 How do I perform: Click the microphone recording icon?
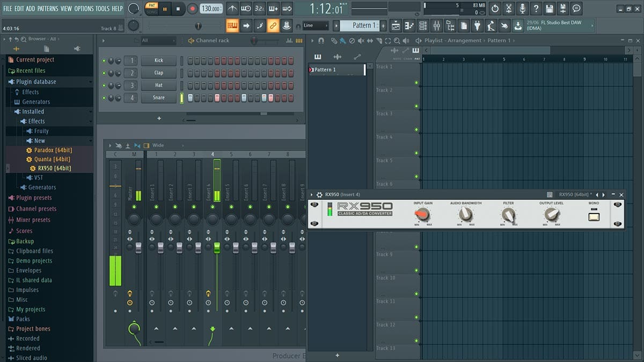click(x=522, y=9)
